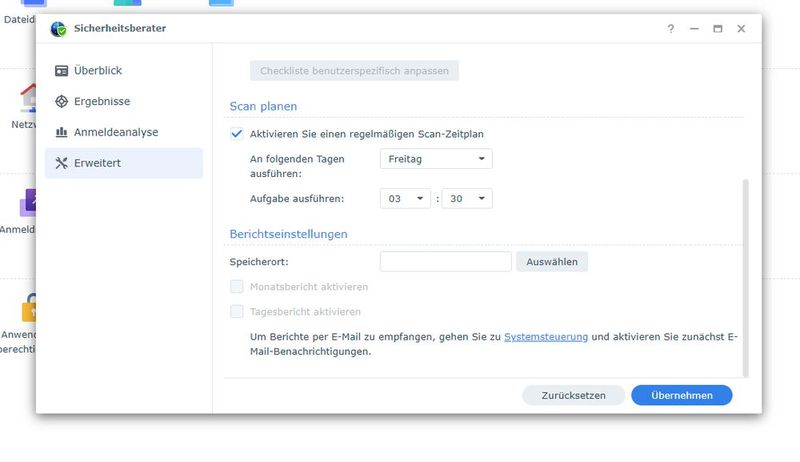Close the Sicherheitsberater window
Viewport: 800px width, 462px height.
click(x=741, y=29)
